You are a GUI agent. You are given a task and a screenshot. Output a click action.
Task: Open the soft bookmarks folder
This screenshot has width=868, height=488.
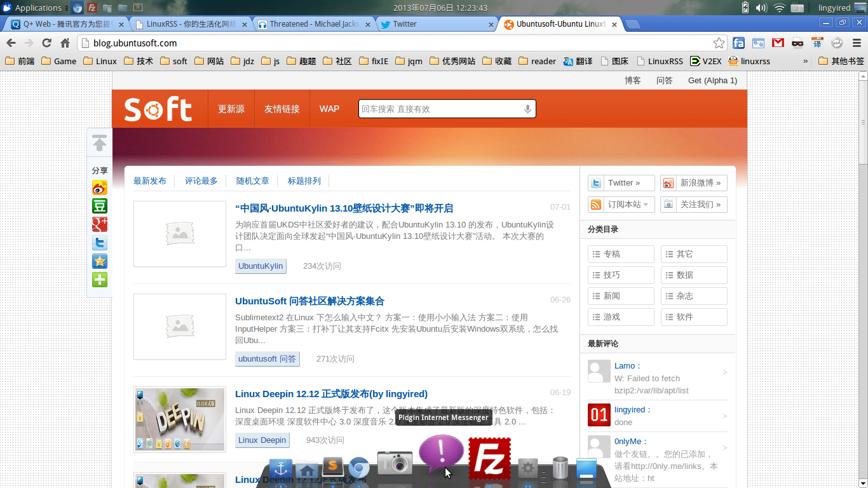(173, 61)
